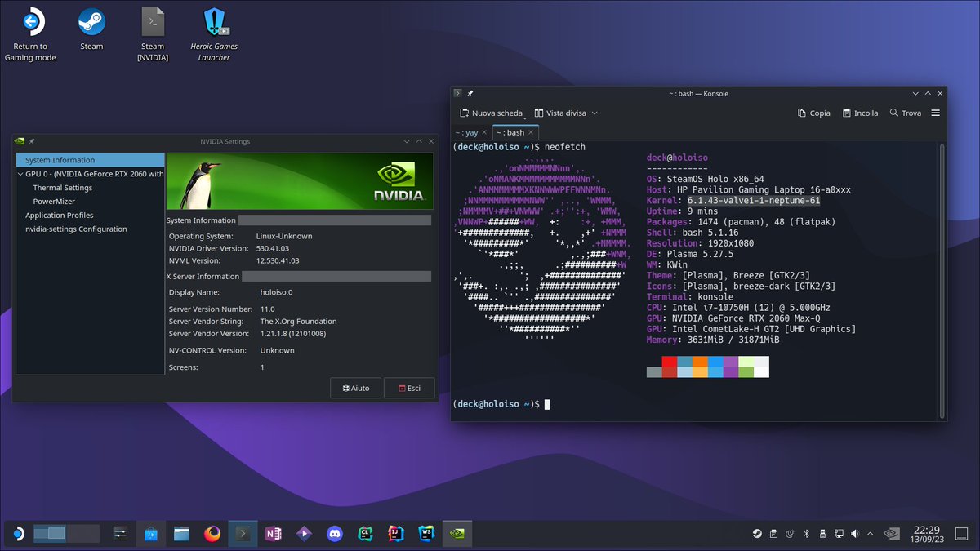Click Nuova scheda in Konsole
Image resolution: width=980 pixels, height=551 pixels.
click(x=491, y=113)
